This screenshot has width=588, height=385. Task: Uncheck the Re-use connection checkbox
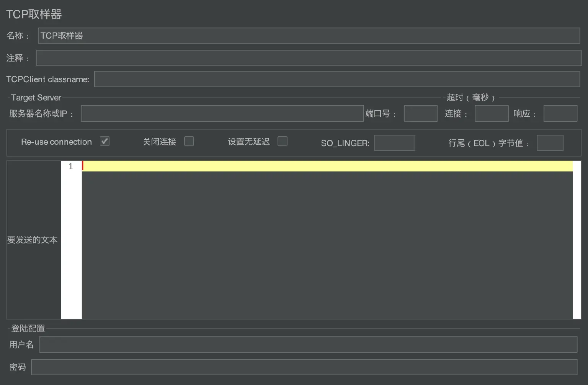pyautogui.click(x=105, y=141)
